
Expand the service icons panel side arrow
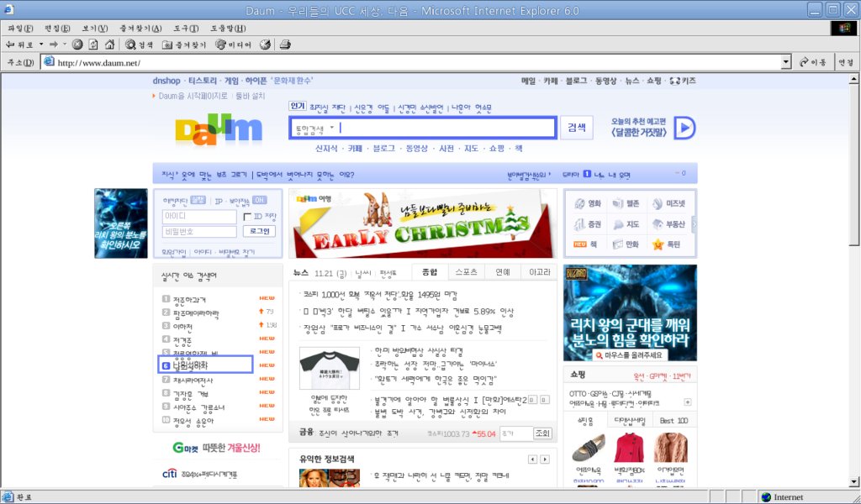point(695,223)
